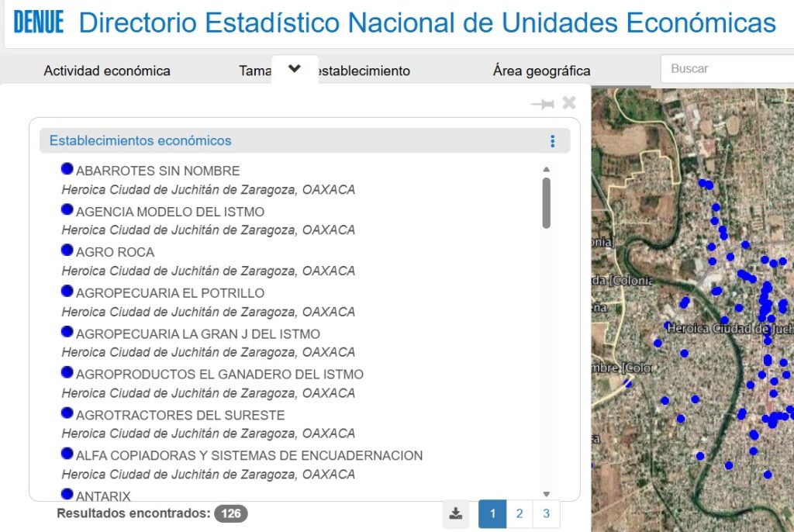Open the Actividad económica menu
Viewport: 794px width, 532px height.
107,71
